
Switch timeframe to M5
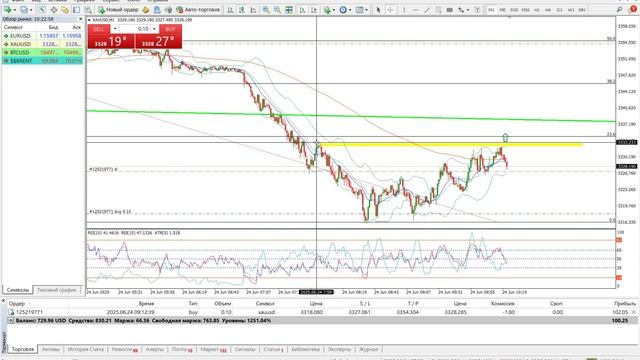(502, 9)
